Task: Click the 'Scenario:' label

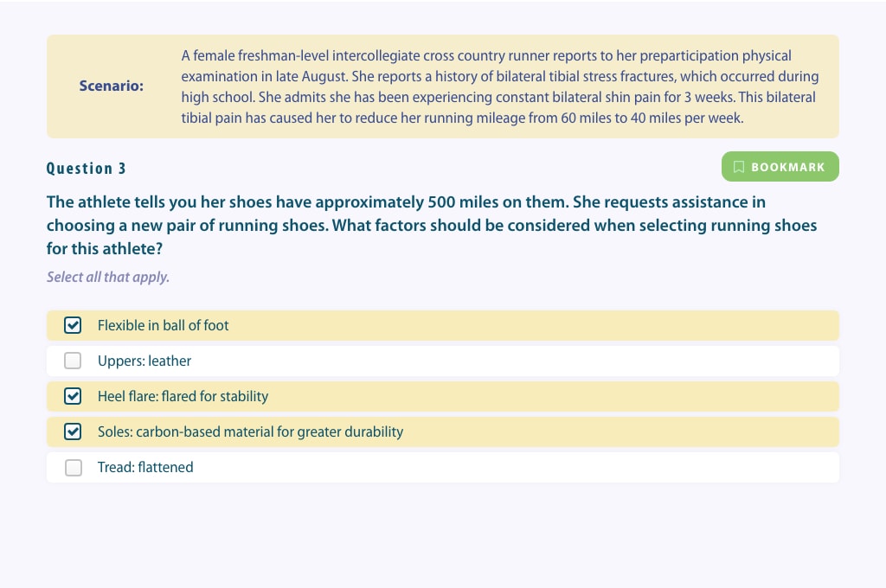Action: tap(112, 86)
